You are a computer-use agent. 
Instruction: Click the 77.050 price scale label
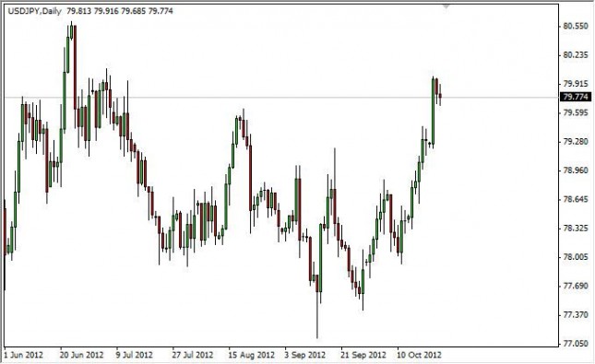(x=576, y=344)
